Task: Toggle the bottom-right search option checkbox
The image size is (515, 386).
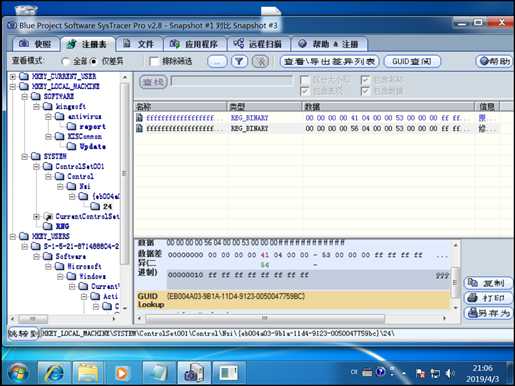Action: pyautogui.click(x=365, y=91)
